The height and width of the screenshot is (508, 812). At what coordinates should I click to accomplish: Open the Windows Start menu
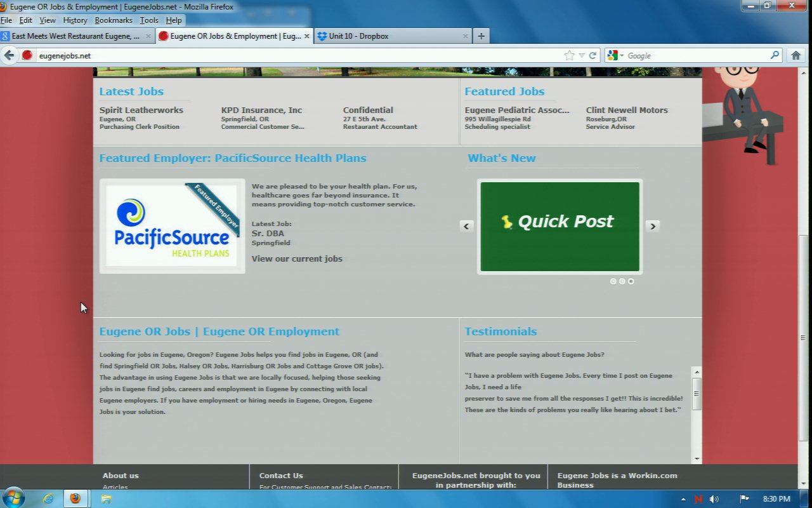13,498
